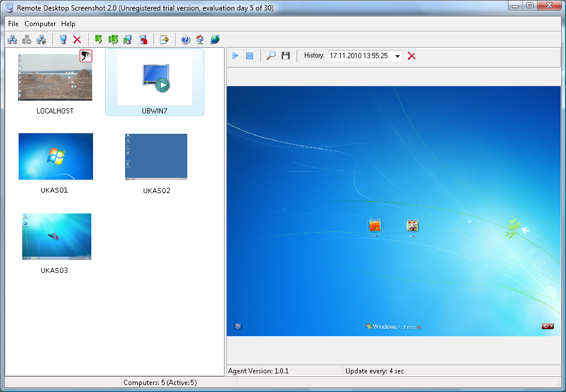Stop monitoring with the blue square button
Viewport: 566px width, 392px height.
[250, 56]
